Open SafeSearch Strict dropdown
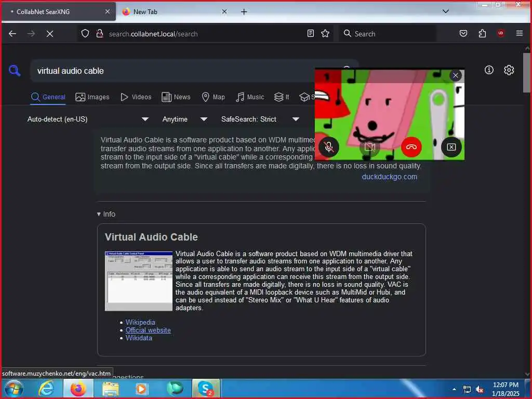 pyautogui.click(x=260, y=119)
